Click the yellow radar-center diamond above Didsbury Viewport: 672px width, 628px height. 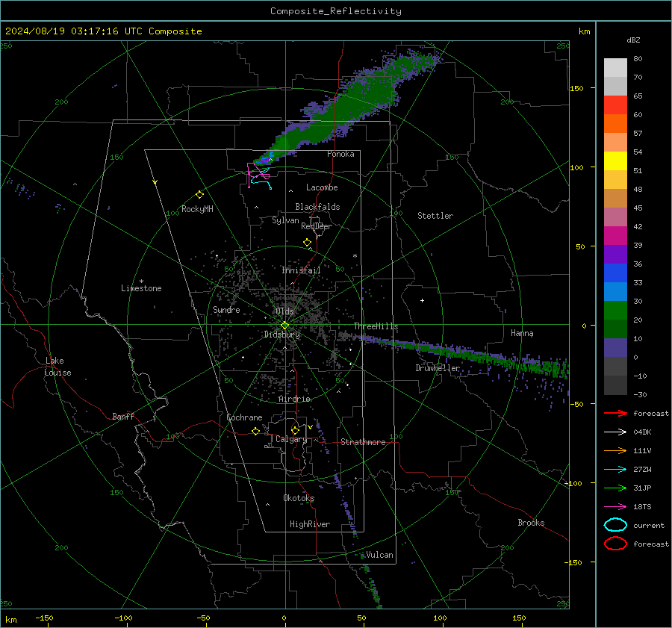(284, 326)
